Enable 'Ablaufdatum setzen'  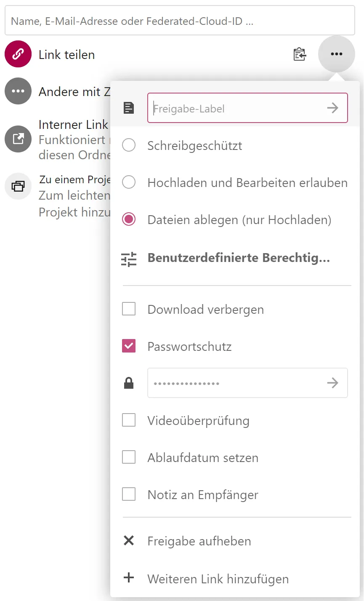129,457
